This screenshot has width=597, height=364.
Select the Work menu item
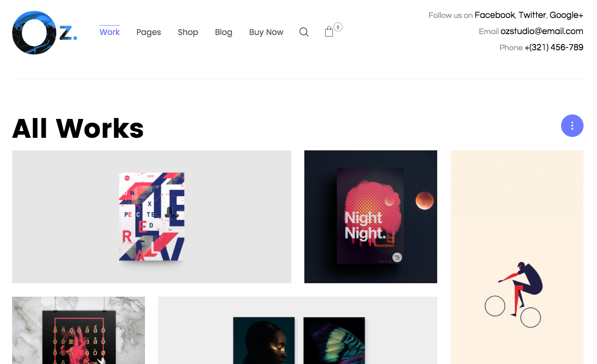click(110, 32)
